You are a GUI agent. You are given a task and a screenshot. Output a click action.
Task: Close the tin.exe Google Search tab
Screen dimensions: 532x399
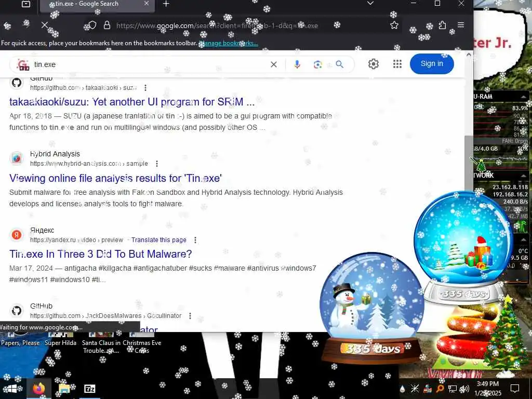point(147,4)
